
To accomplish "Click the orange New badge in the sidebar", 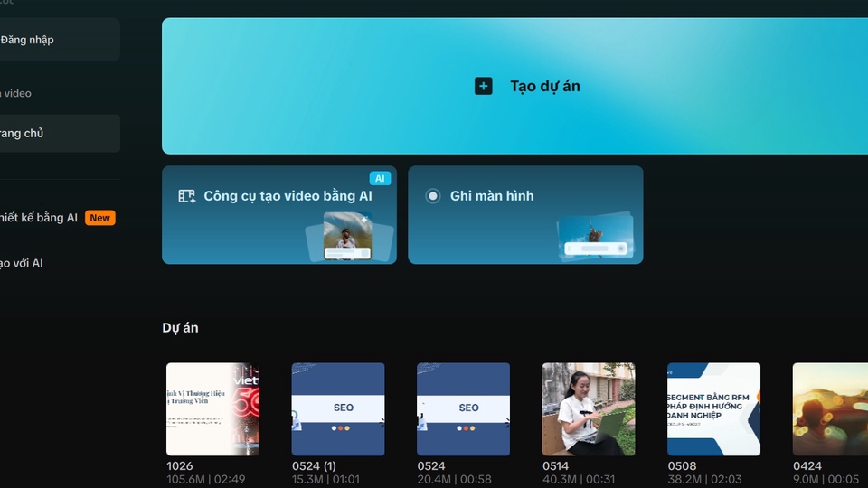I will [100, 218].
